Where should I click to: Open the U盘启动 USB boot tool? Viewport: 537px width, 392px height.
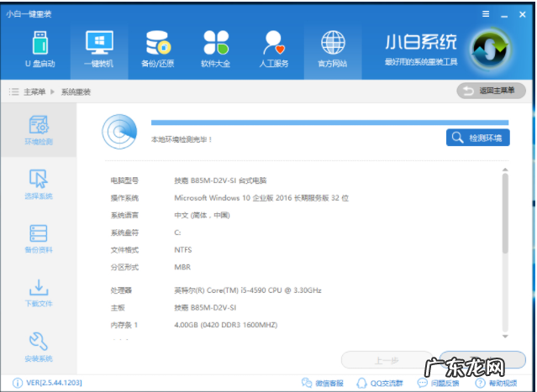click(x=39, y=49)
